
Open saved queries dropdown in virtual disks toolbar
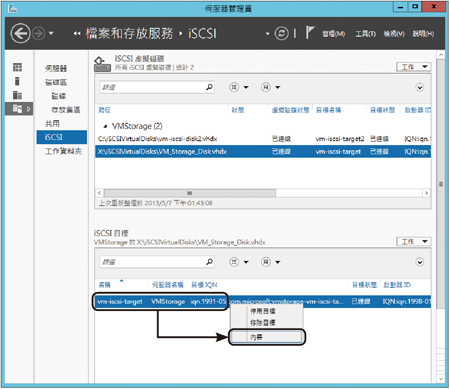pos(270,87)
